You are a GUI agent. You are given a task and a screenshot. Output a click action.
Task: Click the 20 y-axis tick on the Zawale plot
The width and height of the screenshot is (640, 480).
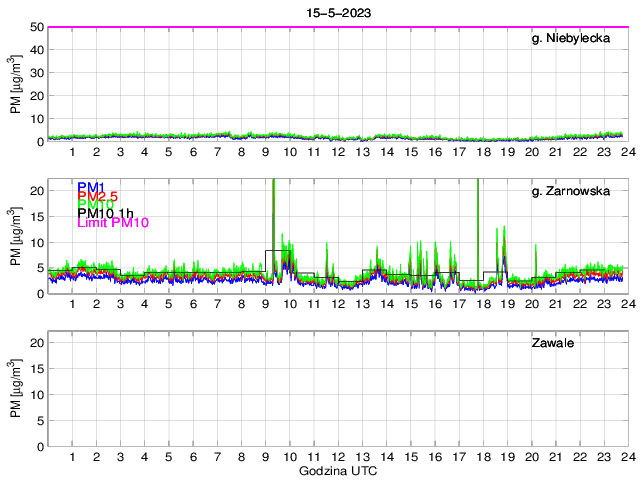pyautogui.click(x=36, y=343)
